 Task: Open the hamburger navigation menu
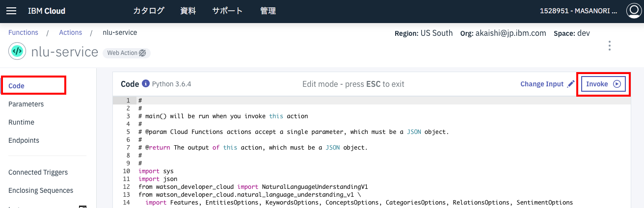(11, 11)
